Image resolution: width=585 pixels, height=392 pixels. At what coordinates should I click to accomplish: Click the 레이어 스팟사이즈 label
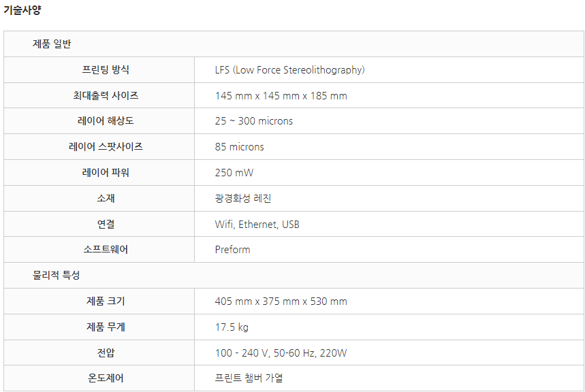[106, 146]
